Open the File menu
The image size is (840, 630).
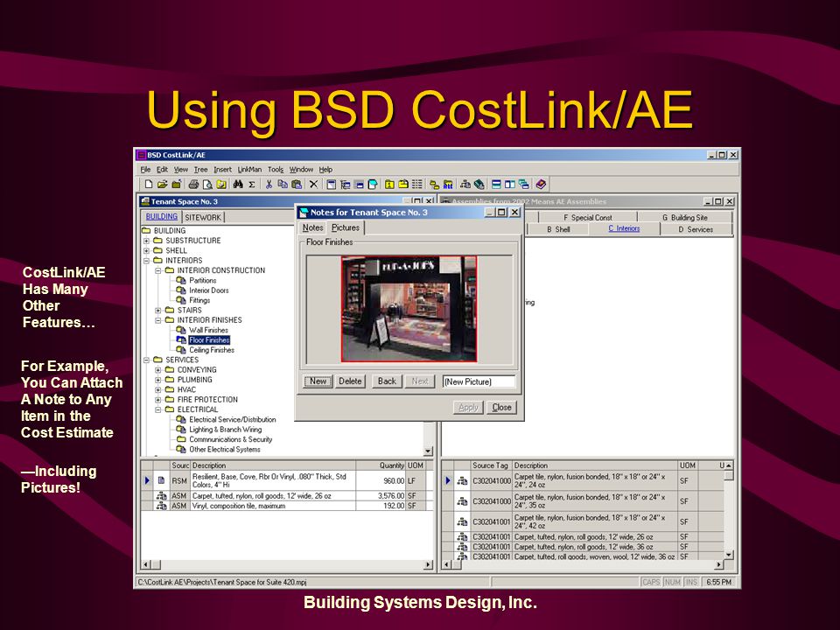[x=145, y=169]
